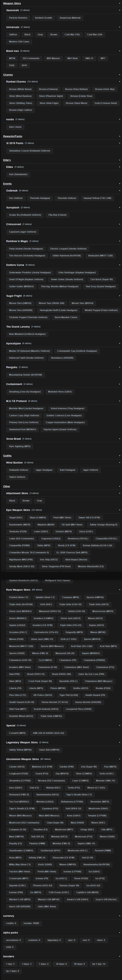This screenshot has height=980, width=122.
Task: Open the Elite's section link
Action: pos(7,160)
